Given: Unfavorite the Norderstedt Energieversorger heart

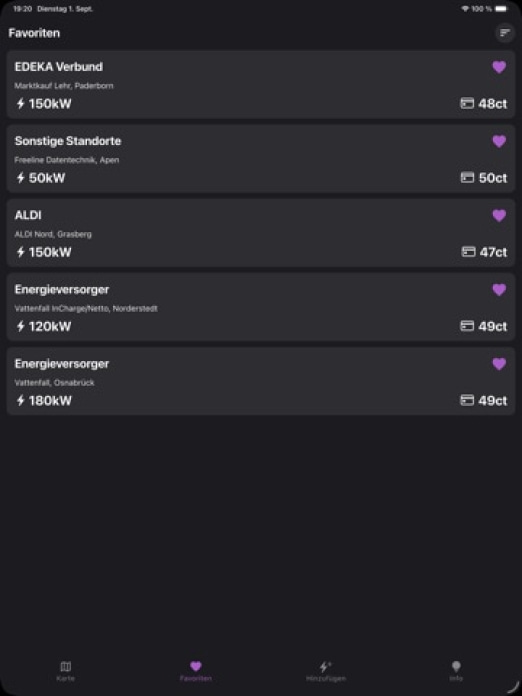Looking at the screenshot, I should click(499, 289).
